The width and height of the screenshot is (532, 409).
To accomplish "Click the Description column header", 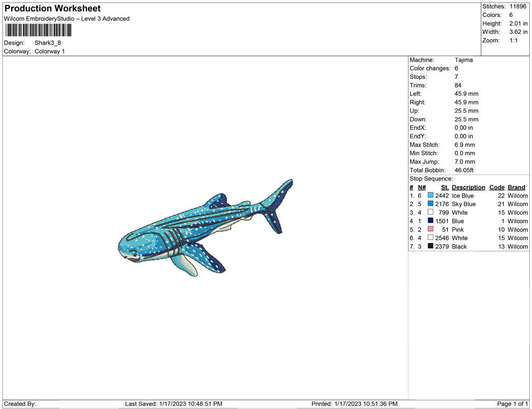I will (468, 187).
